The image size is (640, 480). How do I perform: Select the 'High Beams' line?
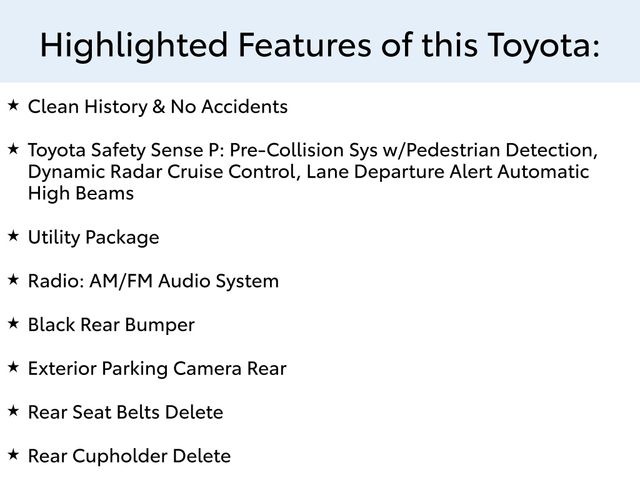pyautogui.click(x=80, y=194)
